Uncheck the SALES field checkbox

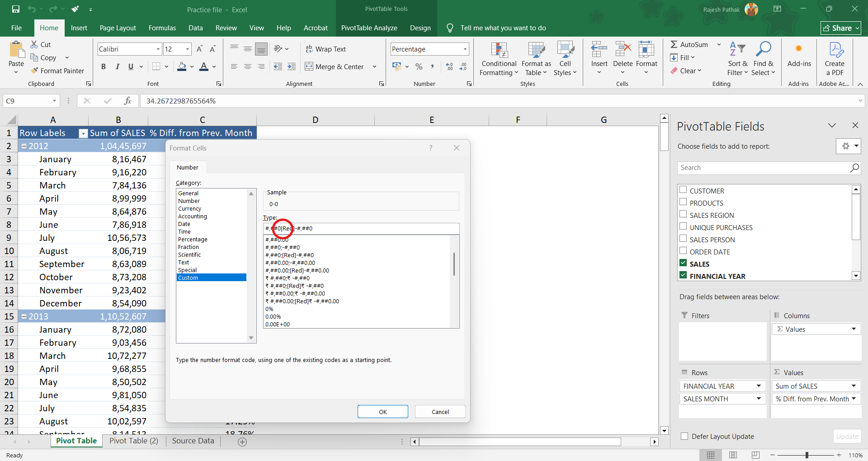coord(683,263)
